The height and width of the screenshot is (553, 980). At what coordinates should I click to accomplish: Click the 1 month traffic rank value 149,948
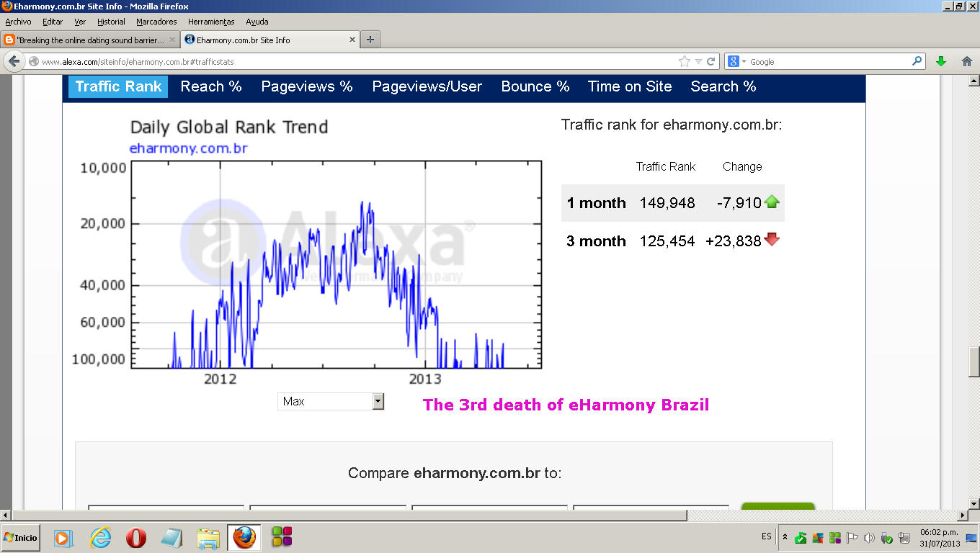point(667,203)
